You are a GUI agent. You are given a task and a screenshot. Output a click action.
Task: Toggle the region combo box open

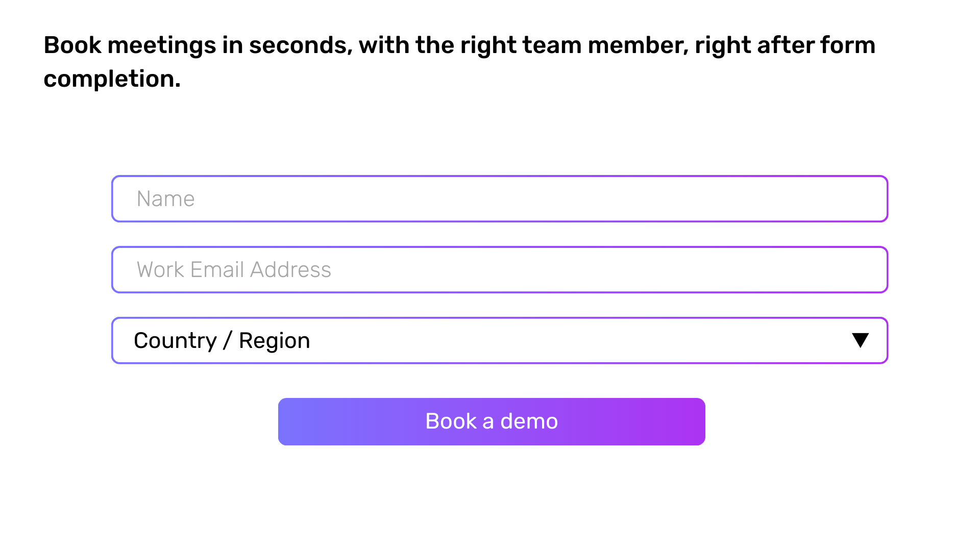pyautogui.click(x=499, y=340)
